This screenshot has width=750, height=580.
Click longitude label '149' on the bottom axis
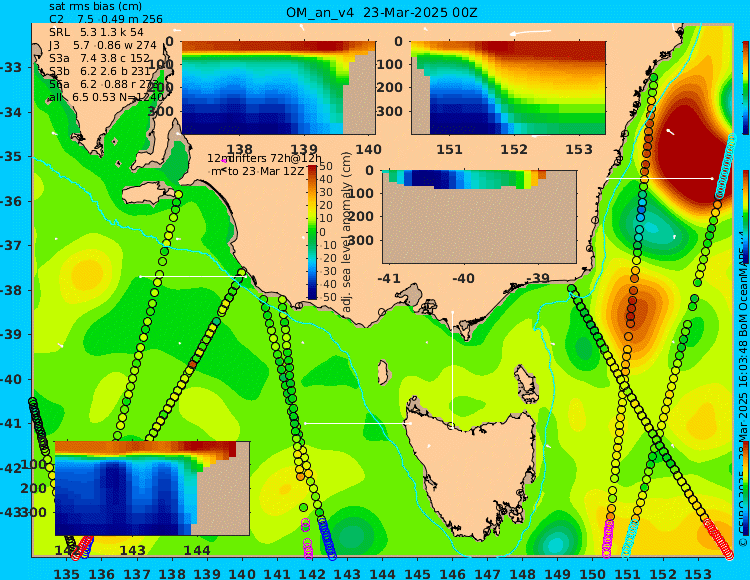click(558, 573)
